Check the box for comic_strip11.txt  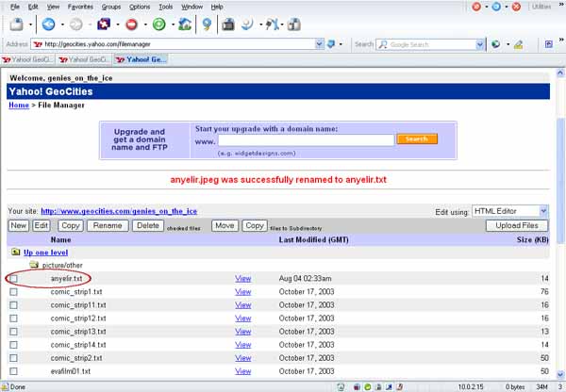coord(13,305)
